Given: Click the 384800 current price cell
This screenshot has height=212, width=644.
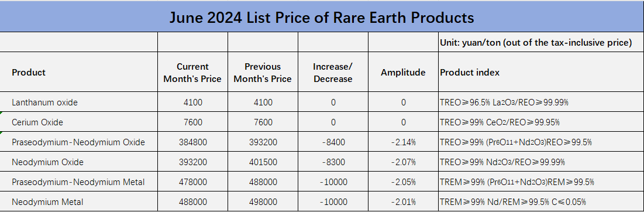Looking at the screenshot, I should coord(192,142).
